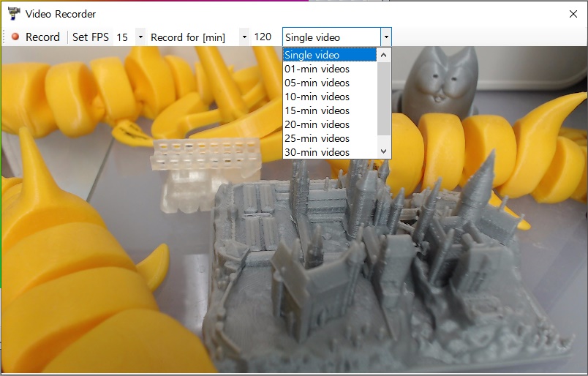Select the highlighted Single video option
This screenshot has height=376, width=588.
point(329,55)
